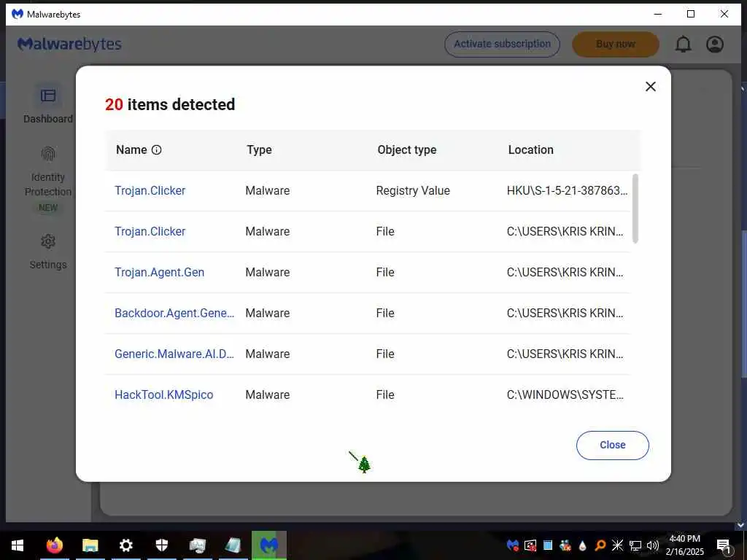The width and height of the screenshot is (747, 560).
Task: Open the notifications bell
Action: 683,44
